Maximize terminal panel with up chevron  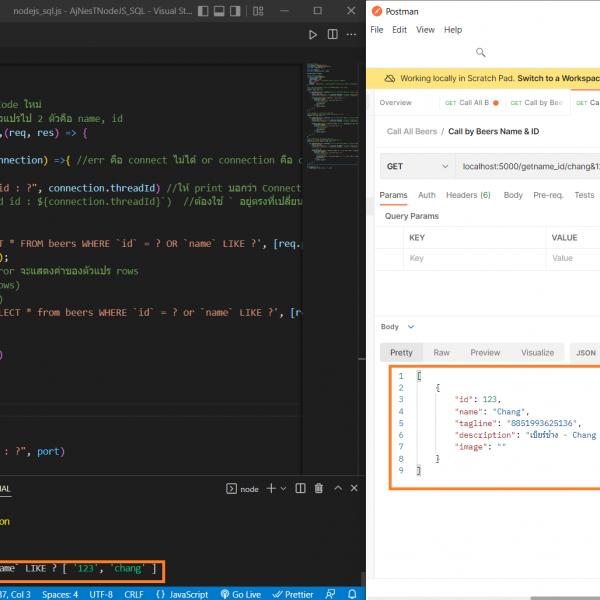pyautogui.click(x=338, y=488)
